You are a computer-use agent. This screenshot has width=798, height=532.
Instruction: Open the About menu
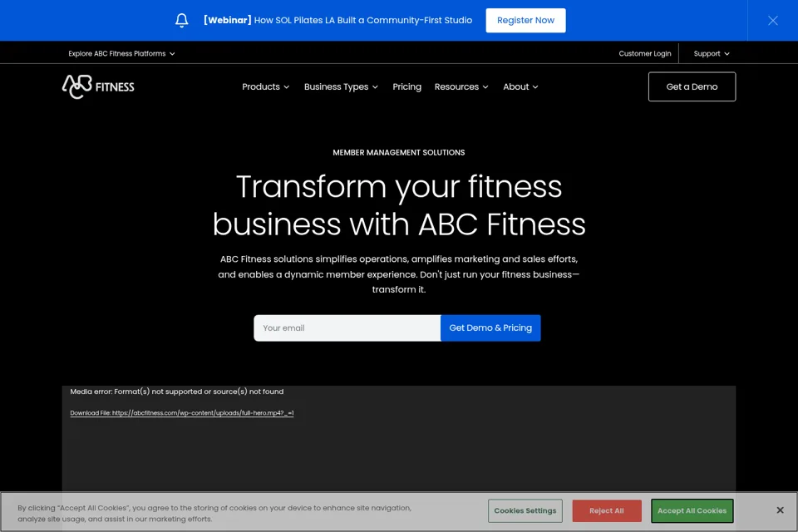click(x=520, y=86)
